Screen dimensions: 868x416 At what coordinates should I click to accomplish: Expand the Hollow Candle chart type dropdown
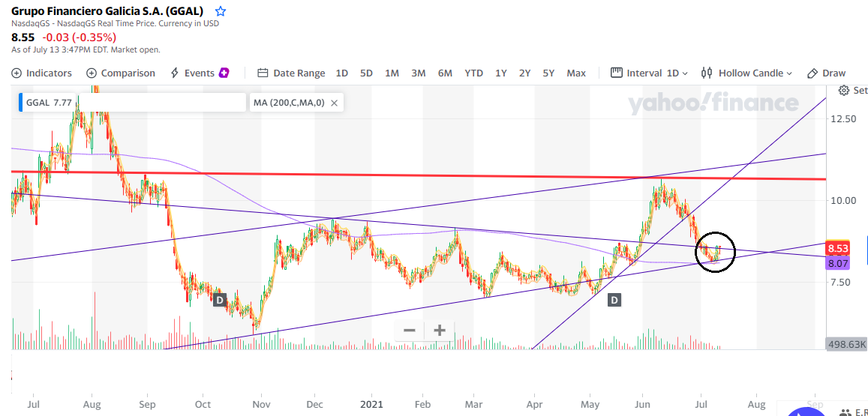746,73
